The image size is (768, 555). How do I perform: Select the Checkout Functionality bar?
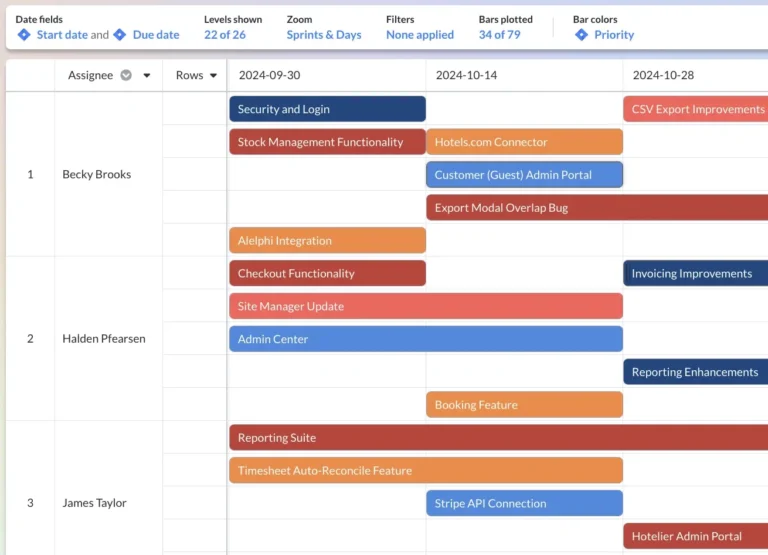[x=327, y=273]
